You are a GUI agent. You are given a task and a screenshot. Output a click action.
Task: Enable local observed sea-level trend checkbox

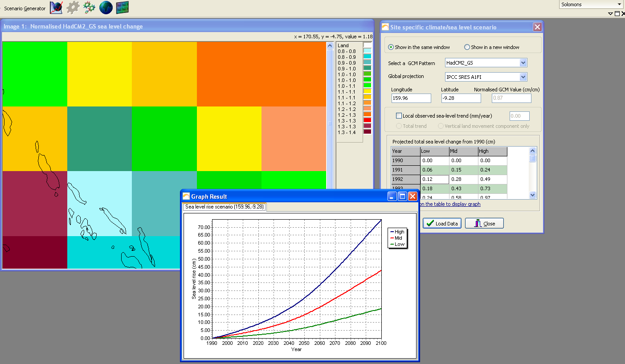pos(399,116)
